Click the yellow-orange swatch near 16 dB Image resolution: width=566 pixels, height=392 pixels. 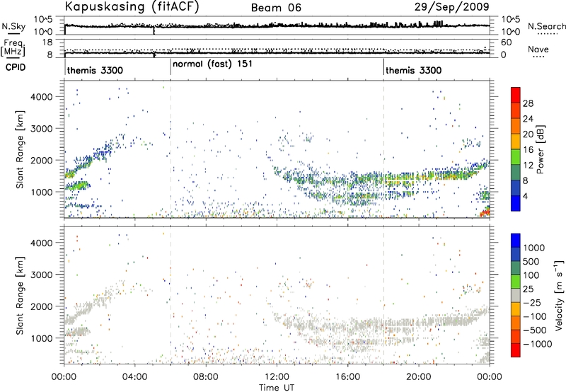coord(516,142)
